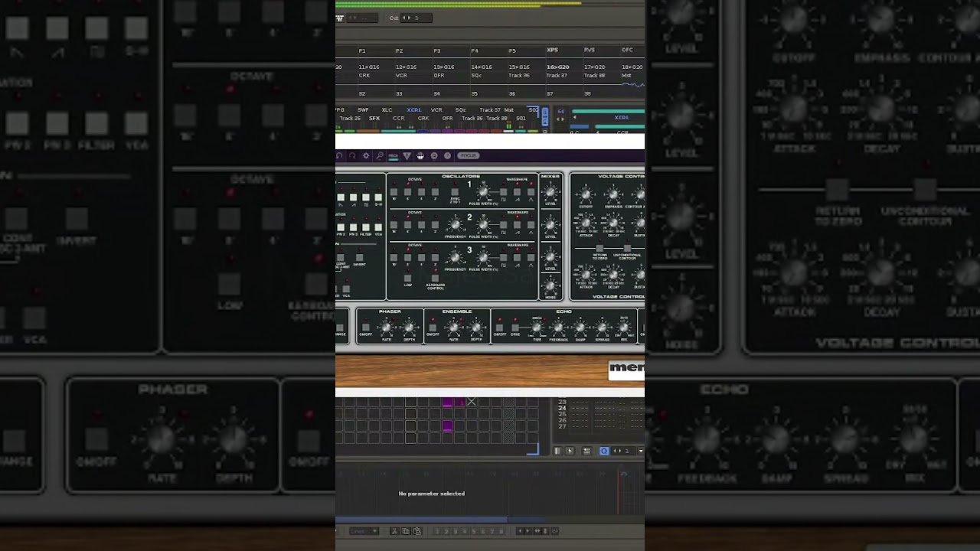Select the P1 track header
Screen dimensions: 980x551
click(362, 51)
